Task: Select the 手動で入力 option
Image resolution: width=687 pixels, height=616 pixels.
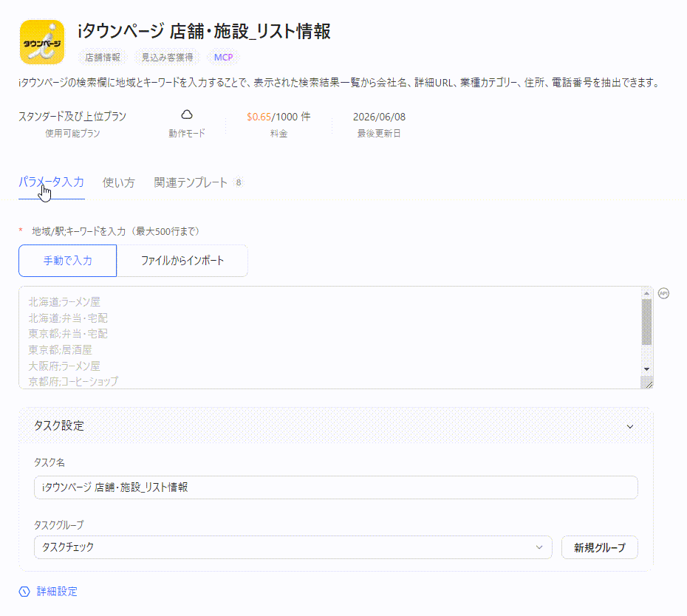Action: 67,261
